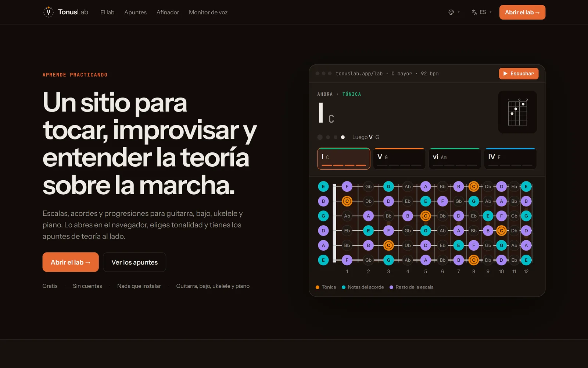Select the V G chord card

399,159
